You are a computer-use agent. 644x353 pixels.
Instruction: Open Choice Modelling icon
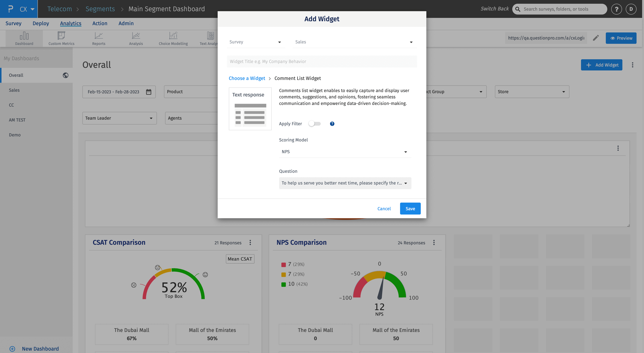(173, 36)
